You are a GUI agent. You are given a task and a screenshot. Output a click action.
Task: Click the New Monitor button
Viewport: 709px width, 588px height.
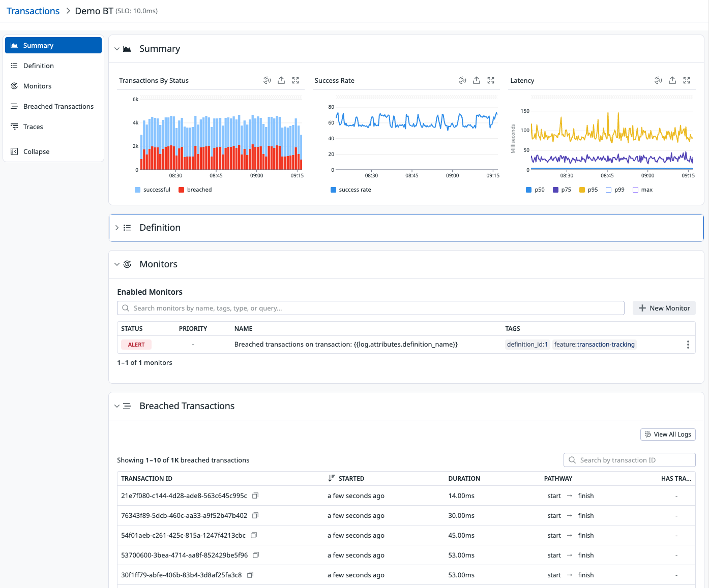(664, 308)
